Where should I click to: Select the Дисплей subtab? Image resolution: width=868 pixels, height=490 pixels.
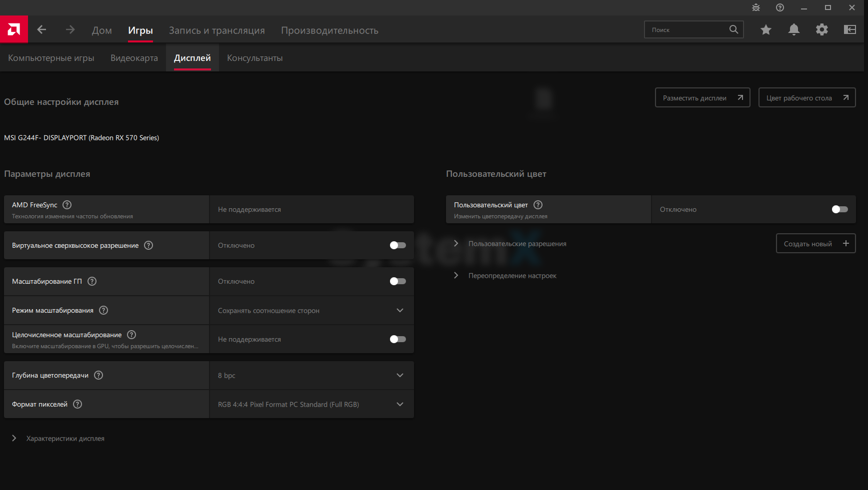pos(192,58)
